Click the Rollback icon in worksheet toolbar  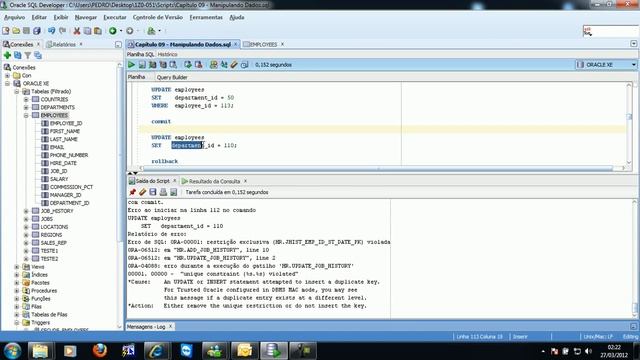(x=198, y=65)
